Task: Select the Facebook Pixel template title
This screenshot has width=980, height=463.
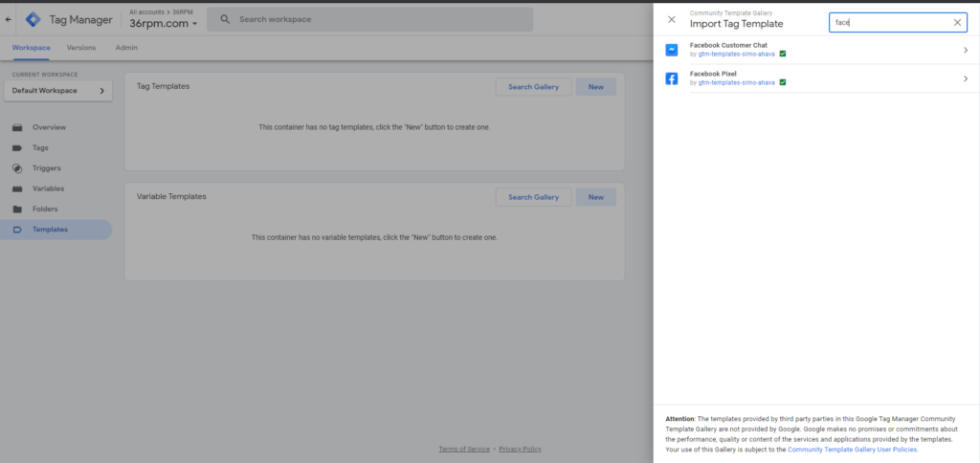Action: (x=713, y=74)
